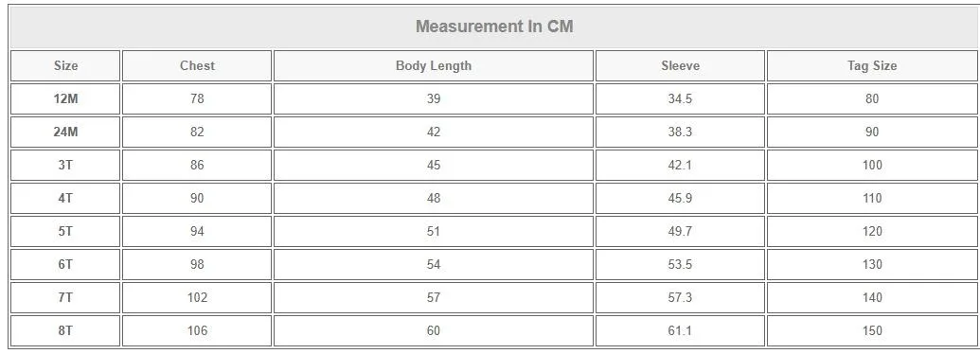Click chest value 102
Screen dimensions: 980x354
click(x=197, y=297)
